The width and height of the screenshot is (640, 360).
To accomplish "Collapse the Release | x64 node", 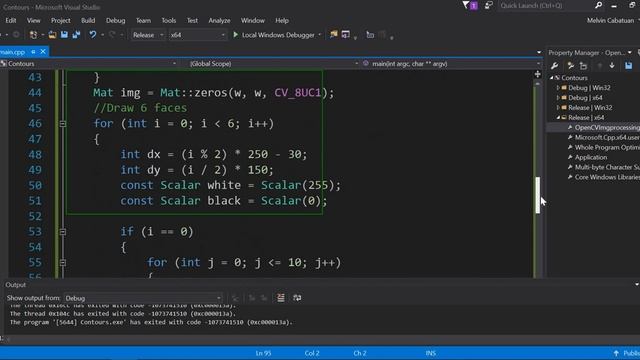I will click(x=558, y=118).
